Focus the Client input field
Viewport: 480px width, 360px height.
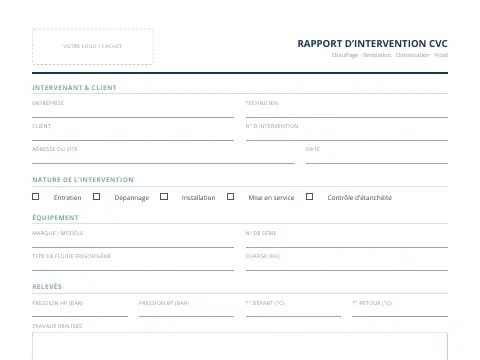click(x=133, y=135)
